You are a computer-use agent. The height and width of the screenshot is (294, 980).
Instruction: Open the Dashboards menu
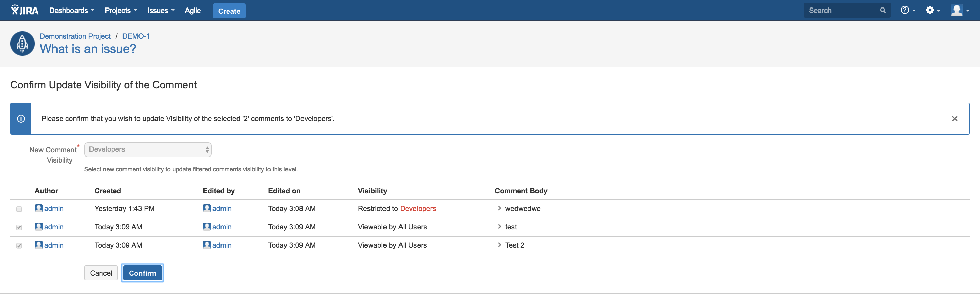click(71, 10)
